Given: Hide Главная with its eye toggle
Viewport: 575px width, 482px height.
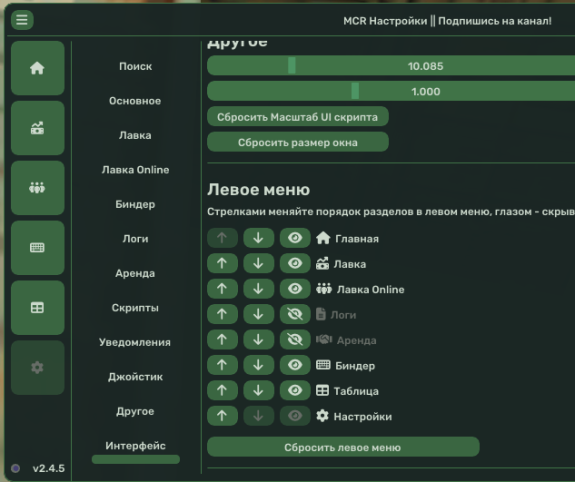Looking at the screenshot, I should click(295, 238).
